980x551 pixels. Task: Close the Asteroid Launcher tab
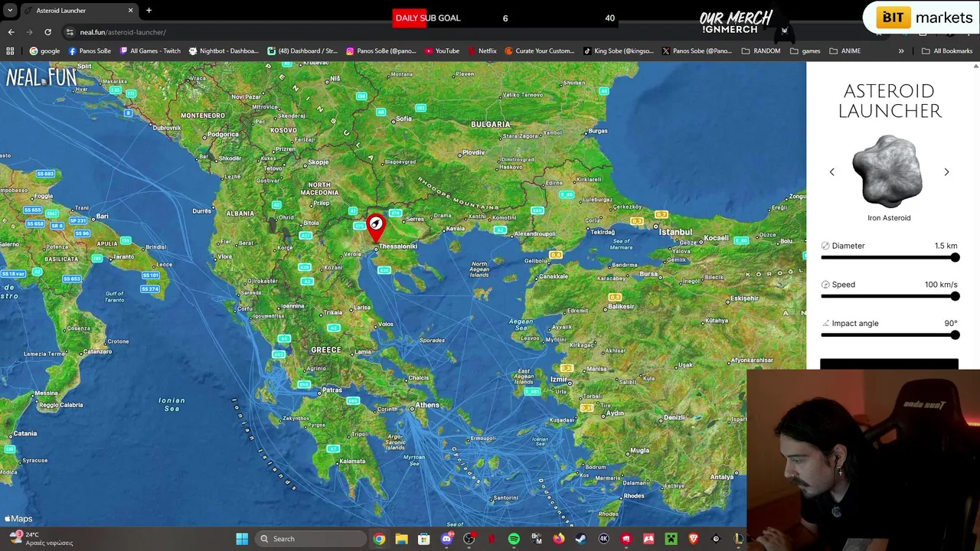click(x=130, y=11)
